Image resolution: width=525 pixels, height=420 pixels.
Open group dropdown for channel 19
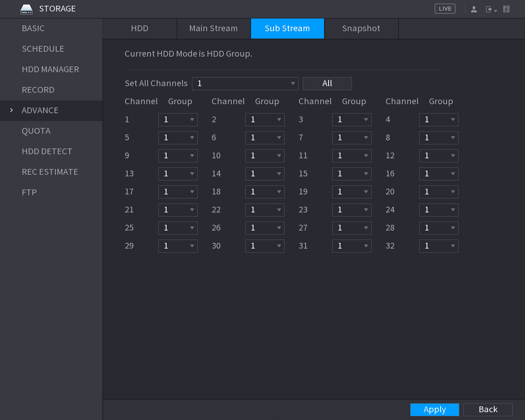[x=352, y=192]
